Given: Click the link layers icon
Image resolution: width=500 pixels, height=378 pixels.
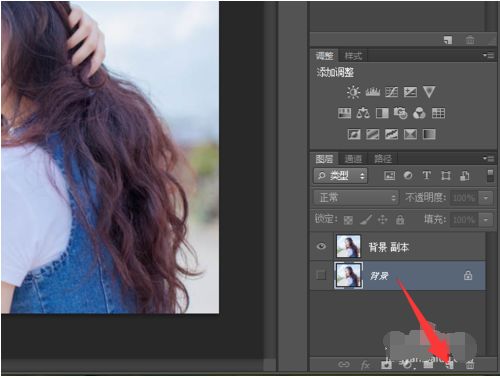Looking at the screenshot, I should pyautogui.click(x=344, y=364).
